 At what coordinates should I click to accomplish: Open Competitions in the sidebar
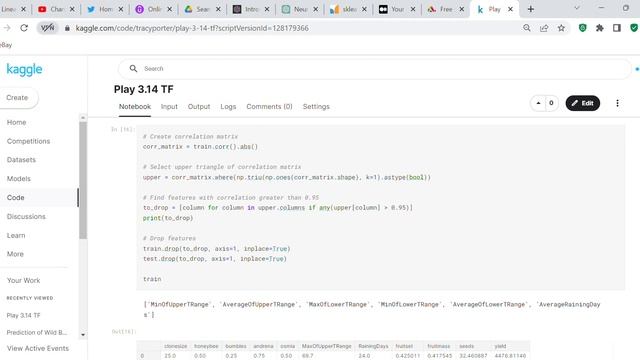tap(28, 141)
